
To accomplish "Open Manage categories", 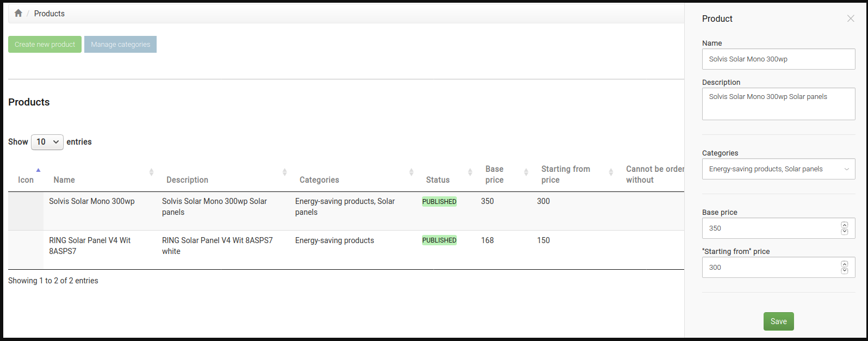I will click(120, 45).
